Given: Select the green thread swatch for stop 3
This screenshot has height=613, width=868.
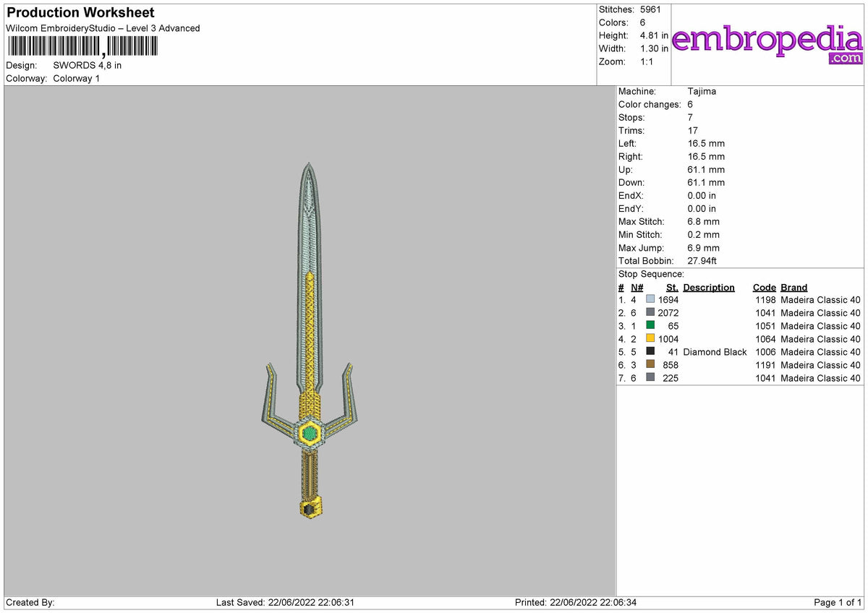Looking at the screenshot, I should (652, 326).
